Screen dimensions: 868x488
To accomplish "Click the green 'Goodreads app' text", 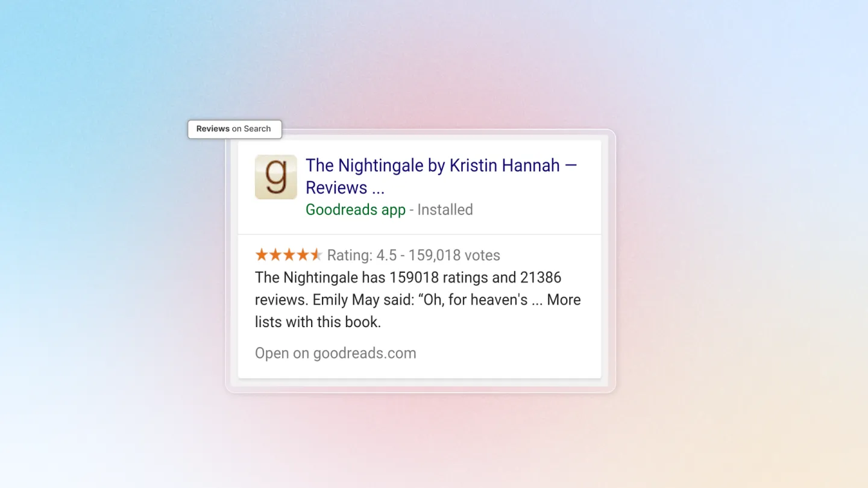I will (356, 210).
